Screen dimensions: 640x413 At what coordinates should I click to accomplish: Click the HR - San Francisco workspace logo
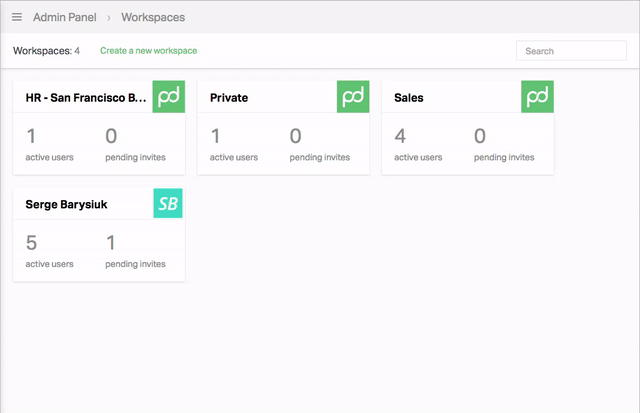169,97
